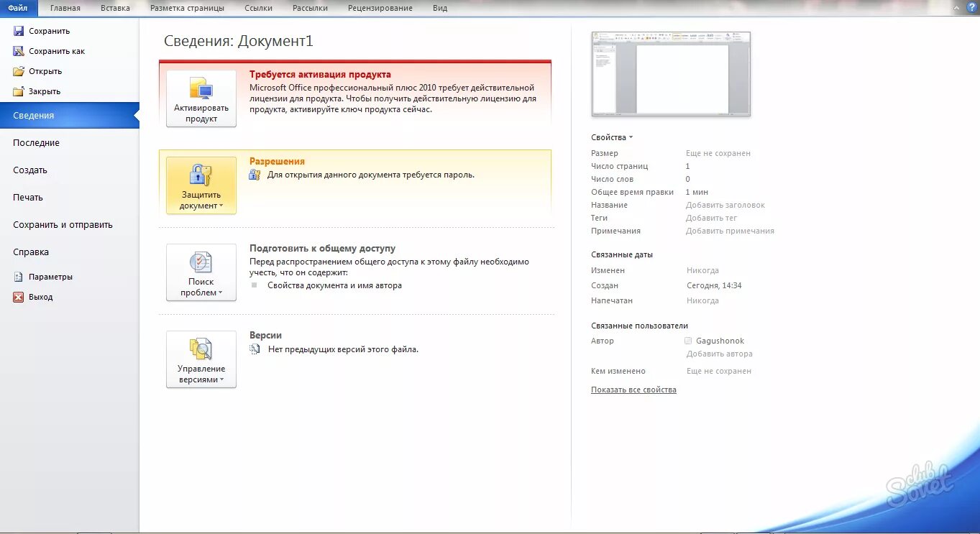Viewport: 980px width, 534px height.
Task: Click the help question mark icon
Action: (972, 8)
